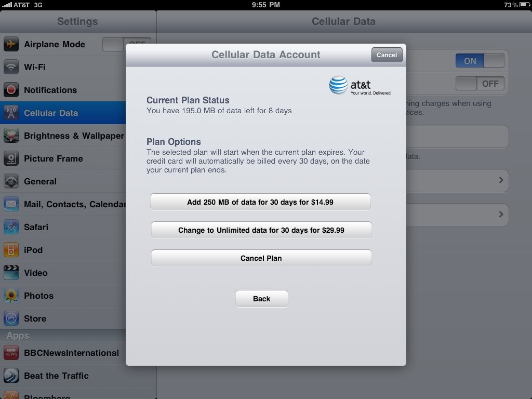
Task: Tap the Cellular Data pane title
Action: tap(343, 21)
